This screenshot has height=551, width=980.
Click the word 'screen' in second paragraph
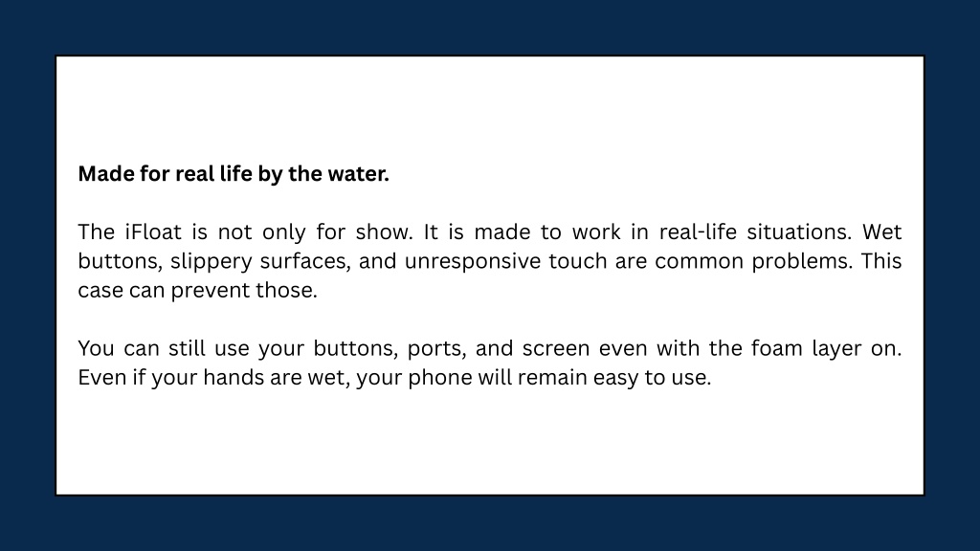[556, 348]
